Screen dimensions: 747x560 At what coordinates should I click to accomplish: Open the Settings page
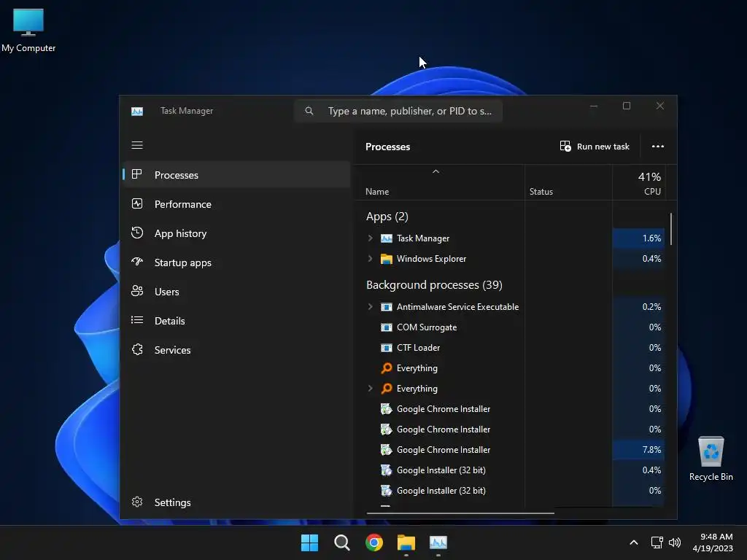(x=237, y=502)
